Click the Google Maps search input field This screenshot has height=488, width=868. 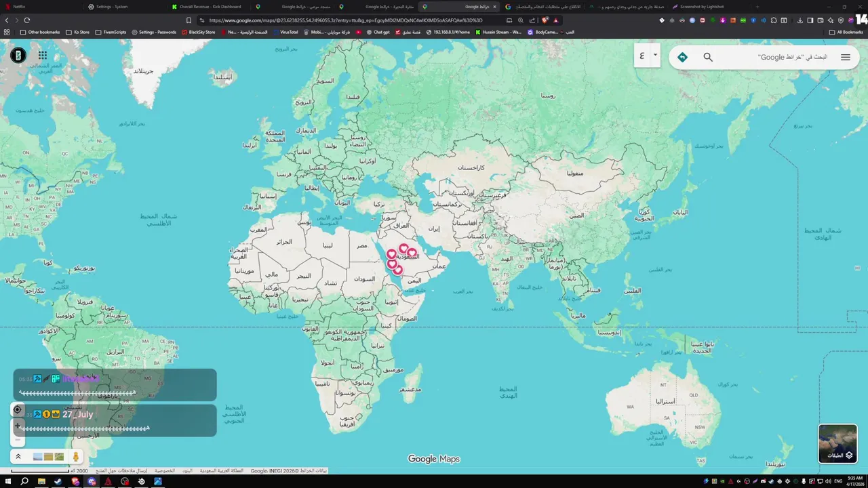[776, 57]
